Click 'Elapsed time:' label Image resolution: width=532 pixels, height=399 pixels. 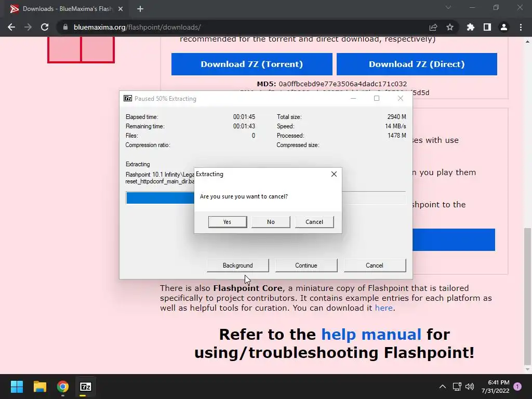[x=142, y=117]
